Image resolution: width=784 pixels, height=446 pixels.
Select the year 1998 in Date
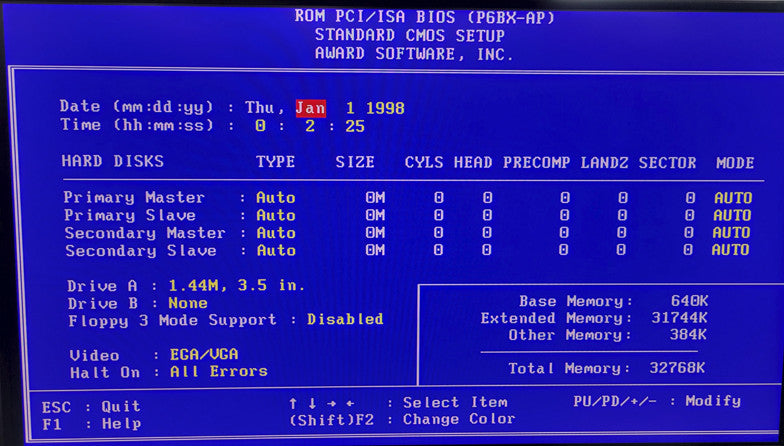(385, 108)
